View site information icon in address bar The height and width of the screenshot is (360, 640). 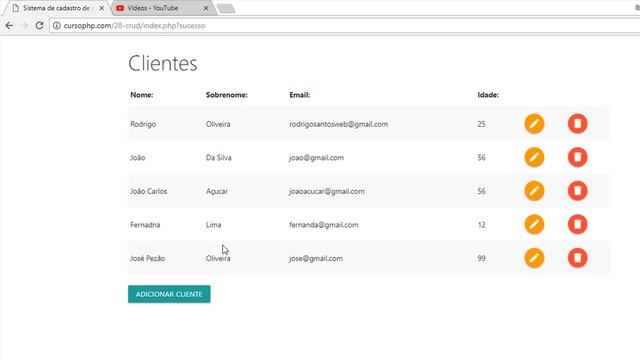(x=57, y=26)
